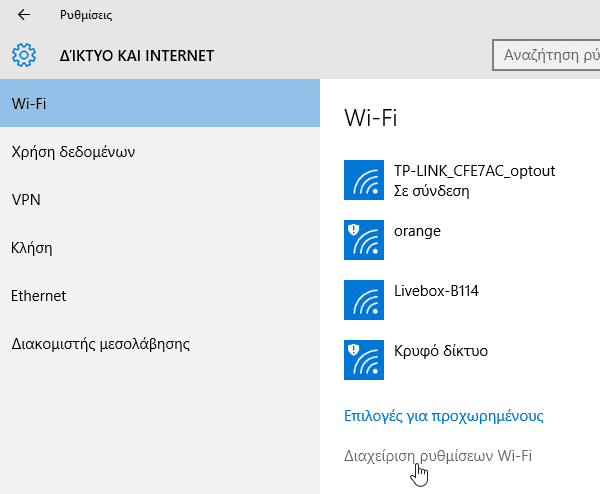The image size is (600, 494).
Task: Open Διακομιστής μεσολάβησης settings
Action: click(100, 344)
